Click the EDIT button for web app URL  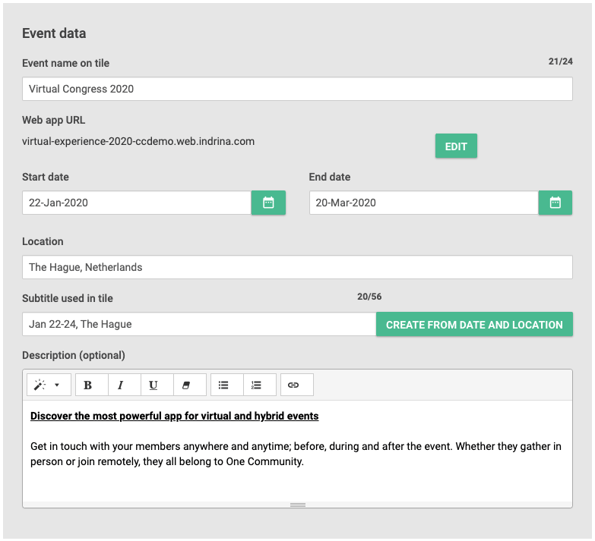456,146
